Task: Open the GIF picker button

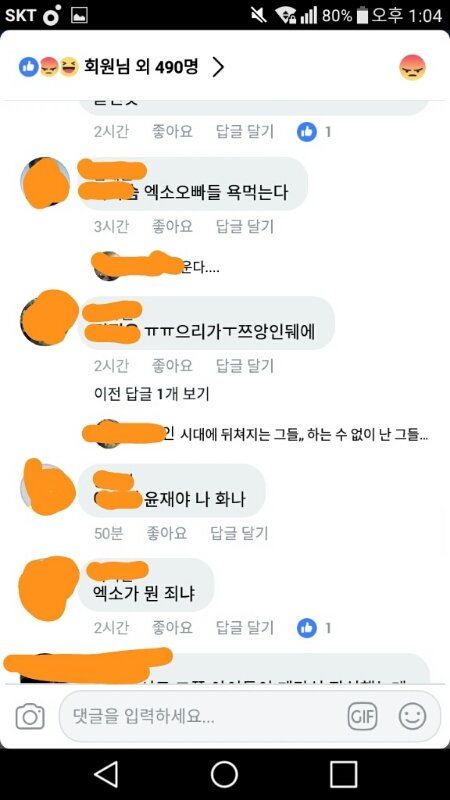Action: 362,717
